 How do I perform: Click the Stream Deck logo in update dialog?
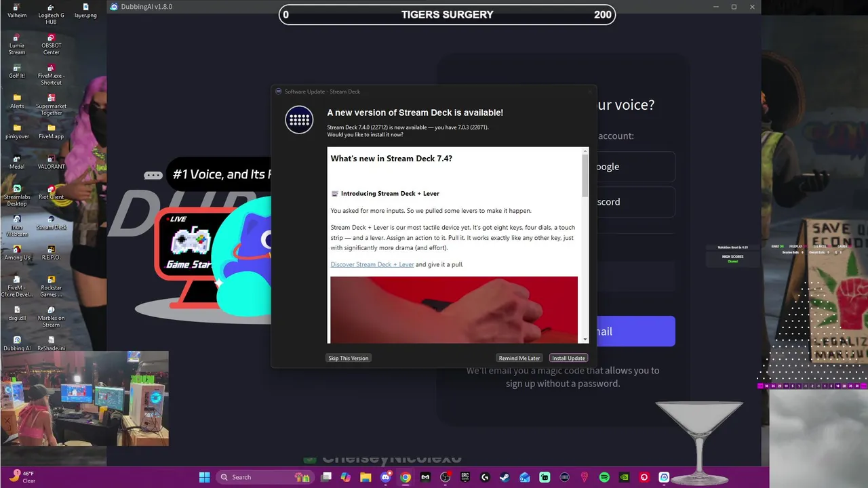pyautogui.click(x=299, y=120)
